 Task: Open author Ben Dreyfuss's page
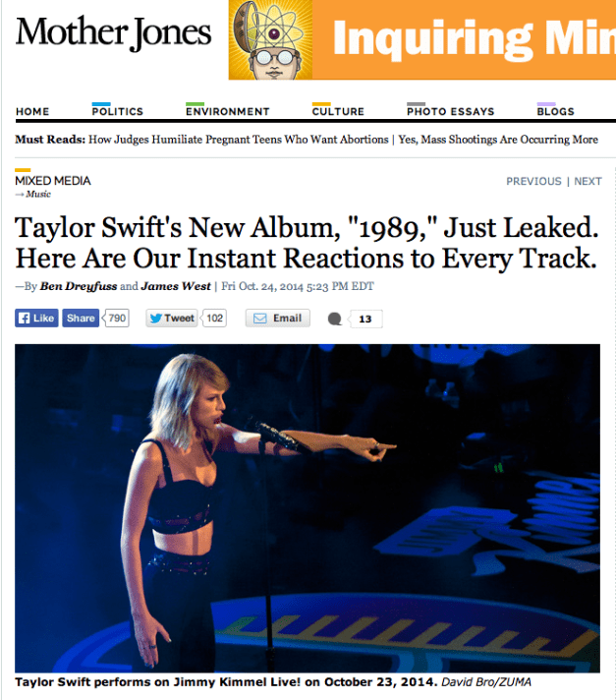pyautogui.click(x=79, y=286)
